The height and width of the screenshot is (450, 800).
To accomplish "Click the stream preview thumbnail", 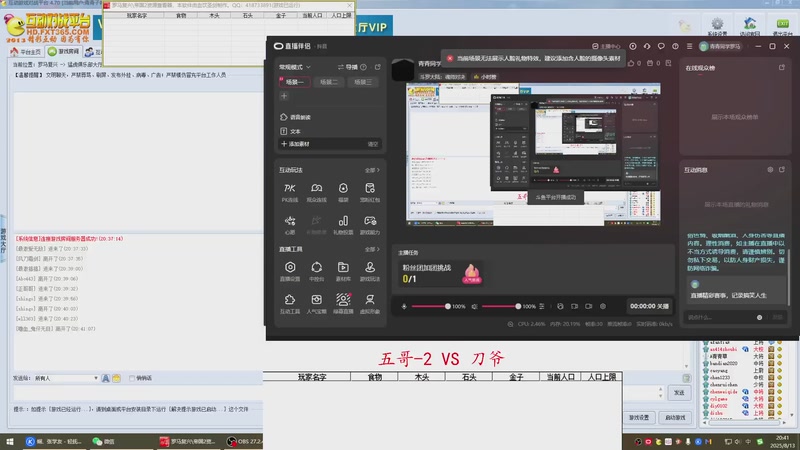I will [x=533, y=154].
